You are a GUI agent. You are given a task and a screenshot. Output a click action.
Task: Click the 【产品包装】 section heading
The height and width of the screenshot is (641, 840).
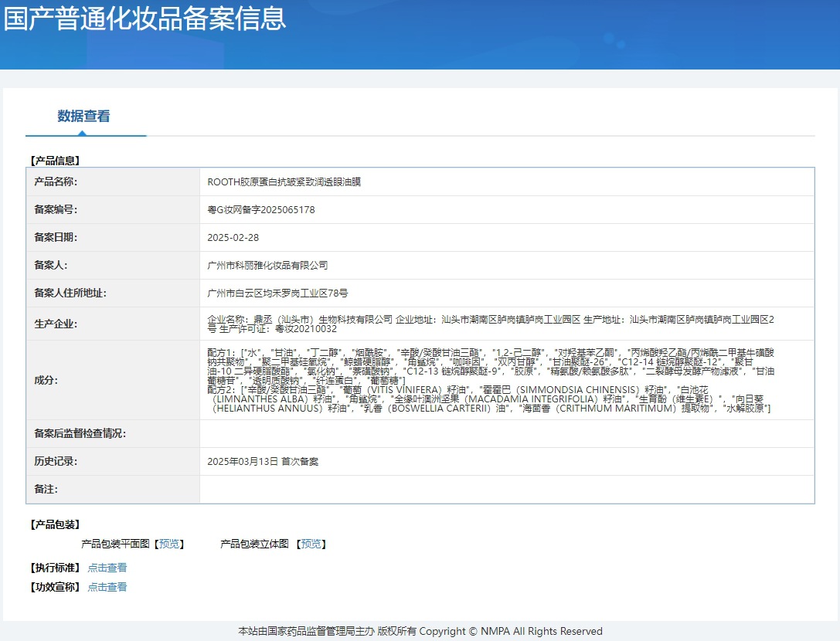tap(55, 525)
